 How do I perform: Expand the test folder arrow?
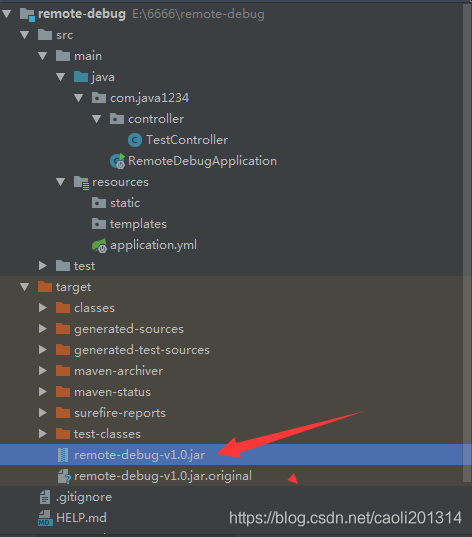coord(42,266)
